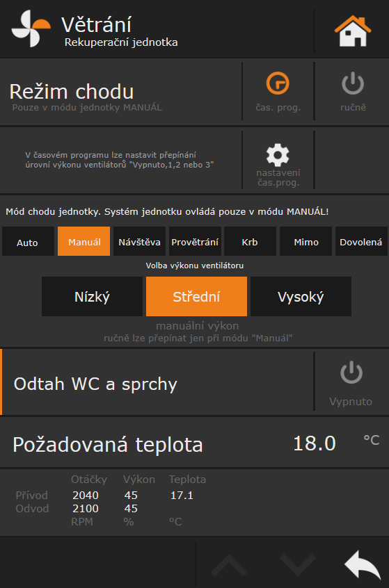This screenshot has height=588, width=389.
Task: Click the Větrání fan logo icon
Action: [31, 28]
